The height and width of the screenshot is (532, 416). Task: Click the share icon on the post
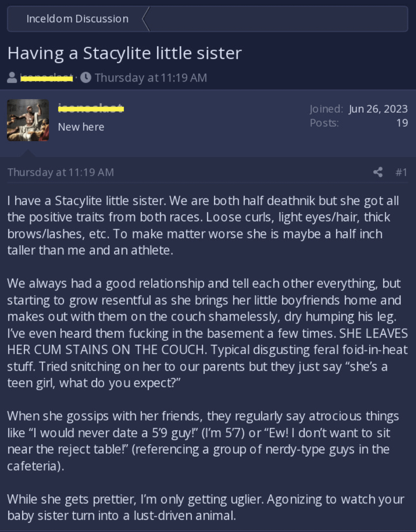[378, 172]
